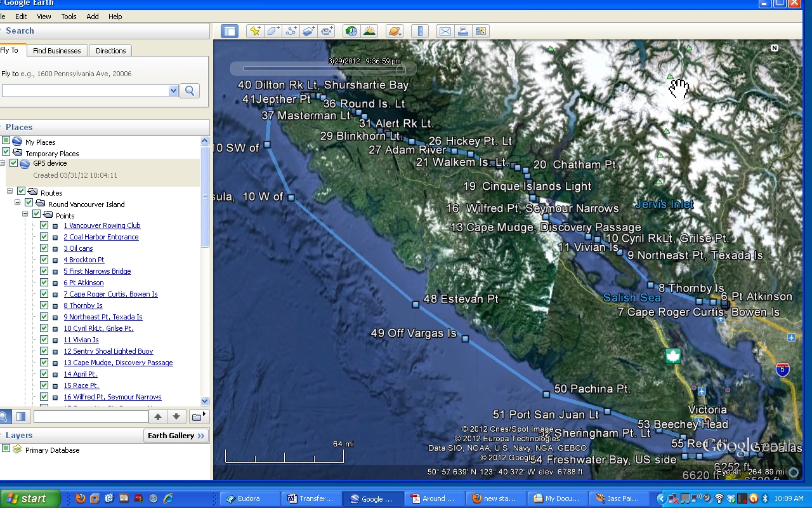Collapse the Points folder node
Viewport: 812px width, 508px height.
(25, 214)
